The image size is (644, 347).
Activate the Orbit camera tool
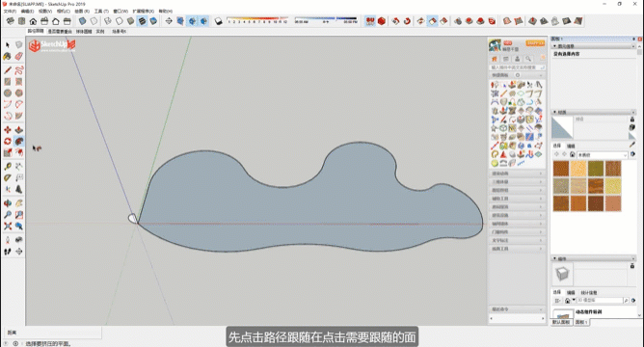point(8,203)
